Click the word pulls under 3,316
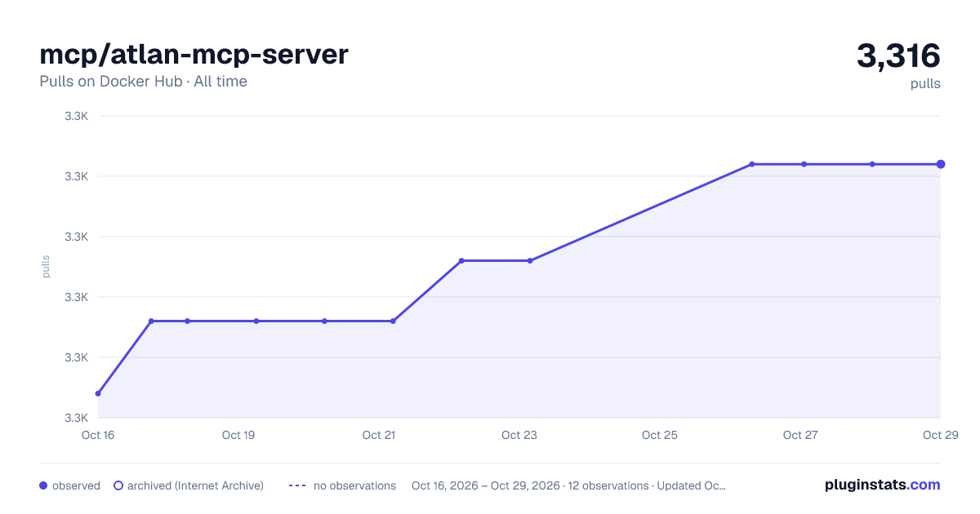 (x=925, y=84)
